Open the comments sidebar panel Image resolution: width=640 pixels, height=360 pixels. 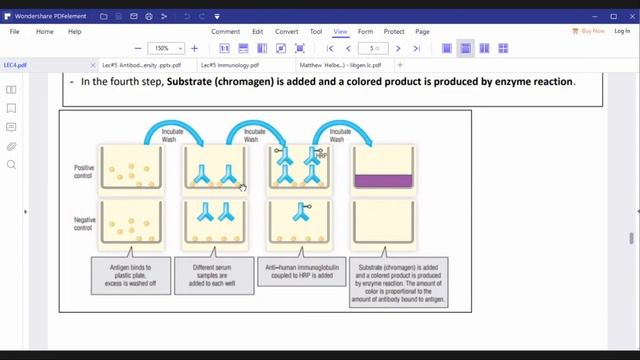pyautogui.click(x=11, y=127)
